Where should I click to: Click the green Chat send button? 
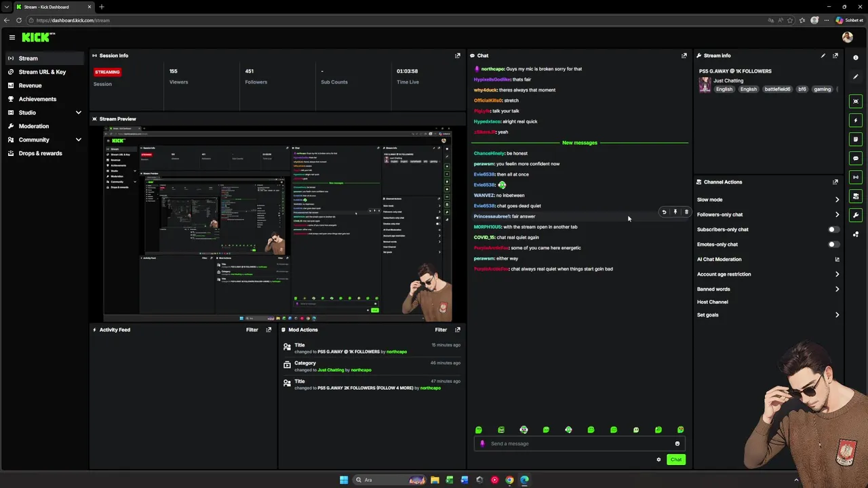(x=676, y=460)
